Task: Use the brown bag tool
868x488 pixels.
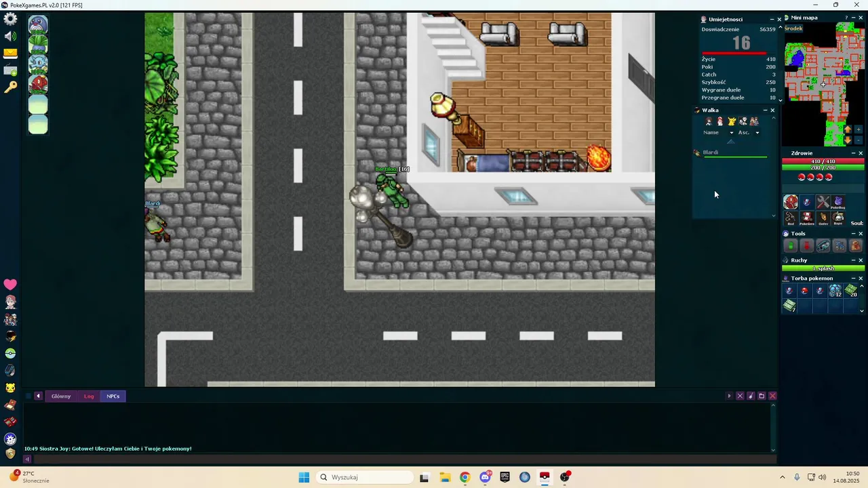Action: click(x=855, y=246)
